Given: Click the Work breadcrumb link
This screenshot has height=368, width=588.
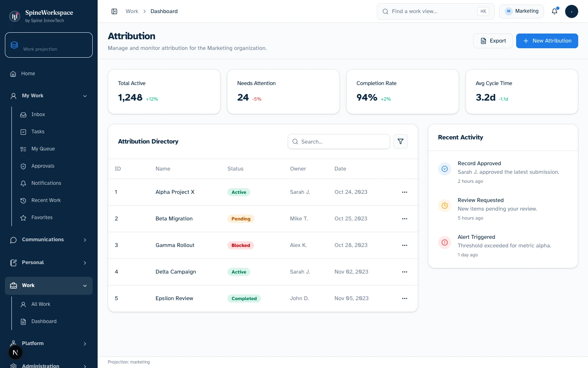Looking at the screenshot, I should point(132,11).
